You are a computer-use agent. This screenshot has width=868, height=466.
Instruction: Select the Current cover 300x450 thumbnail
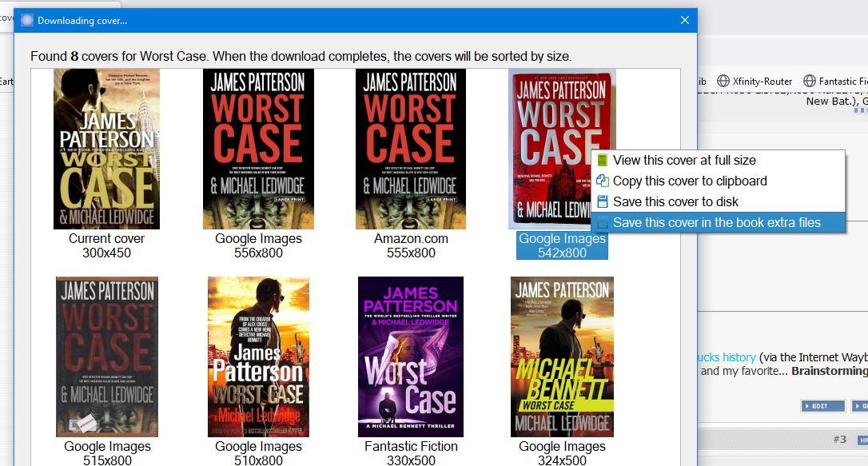click(107, 149)
